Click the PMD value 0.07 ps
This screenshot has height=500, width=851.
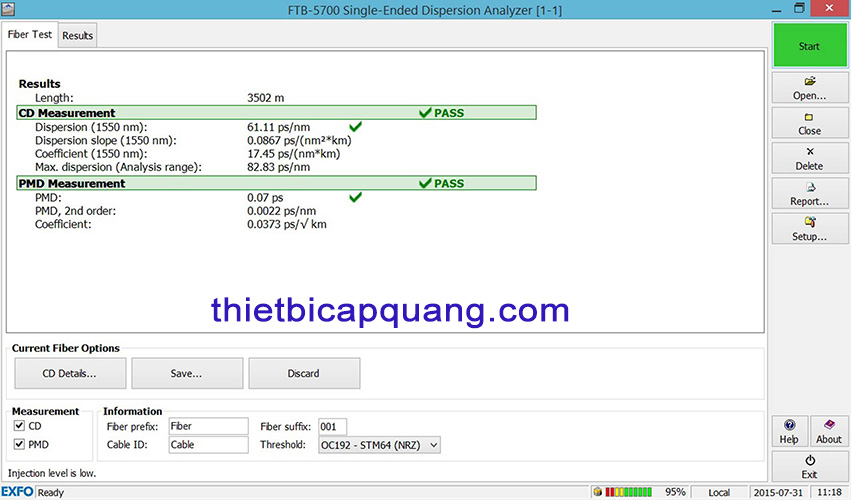tap(265, 198)
